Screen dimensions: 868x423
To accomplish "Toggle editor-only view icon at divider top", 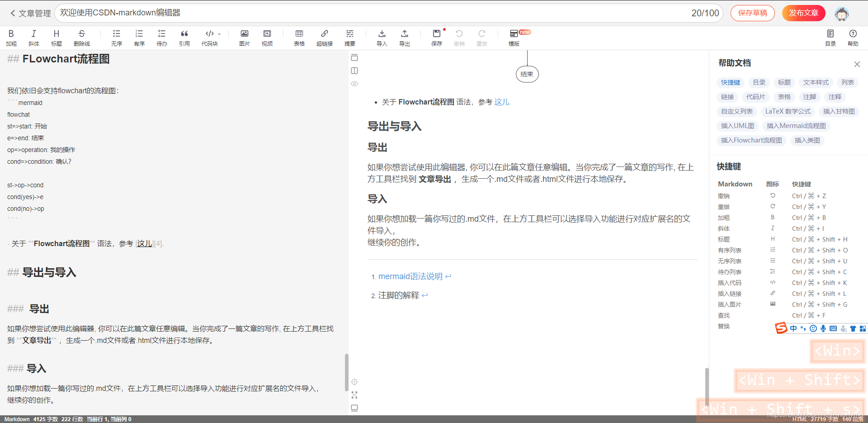I will [x=354, y=57].
